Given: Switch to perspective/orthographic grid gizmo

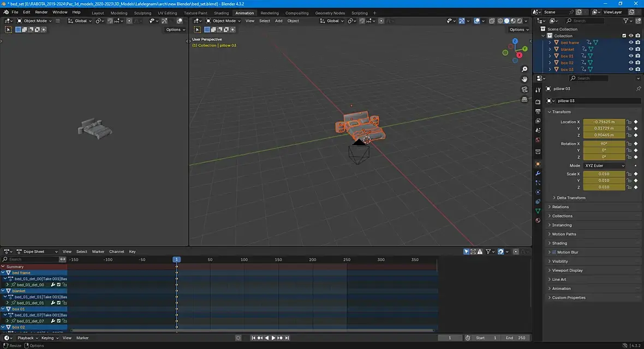Looking at the screenshot, I should tap(524, 100).
